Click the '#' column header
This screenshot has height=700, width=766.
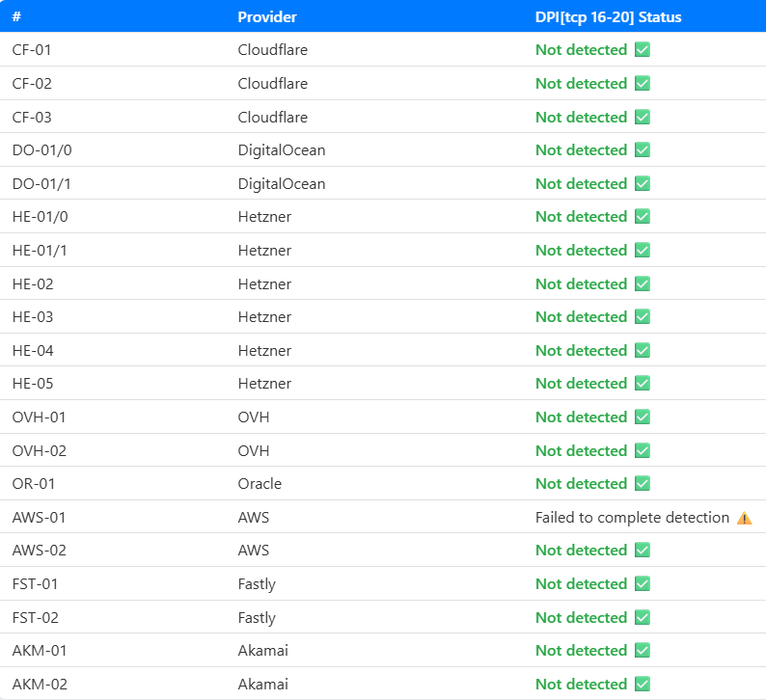tap(16, 17)
